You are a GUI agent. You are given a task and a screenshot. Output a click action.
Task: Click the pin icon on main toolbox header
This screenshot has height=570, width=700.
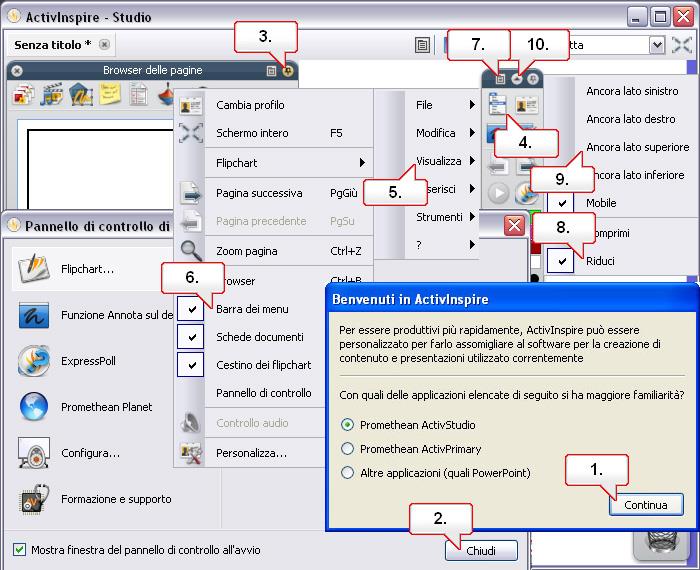[533, 79]
